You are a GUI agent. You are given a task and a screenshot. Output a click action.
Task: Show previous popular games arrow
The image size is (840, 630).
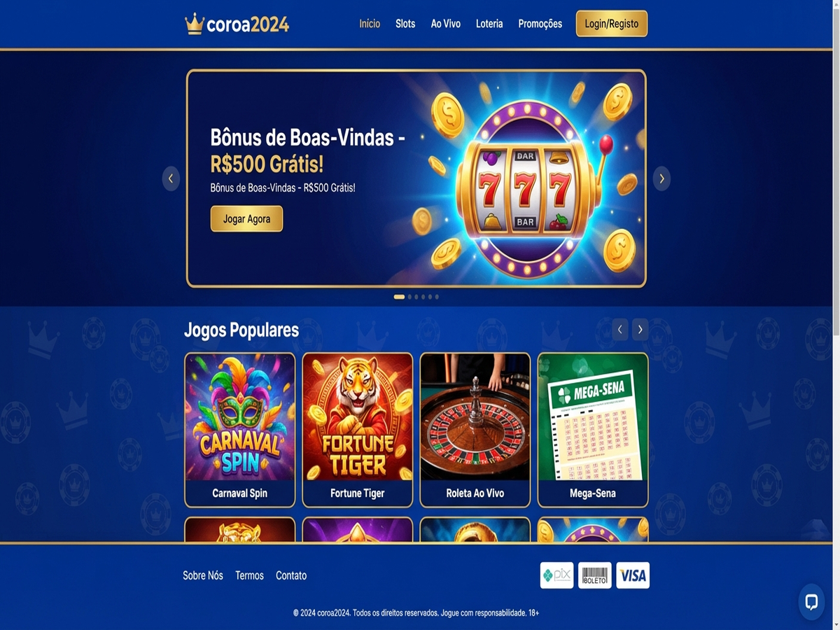point(620,330)
